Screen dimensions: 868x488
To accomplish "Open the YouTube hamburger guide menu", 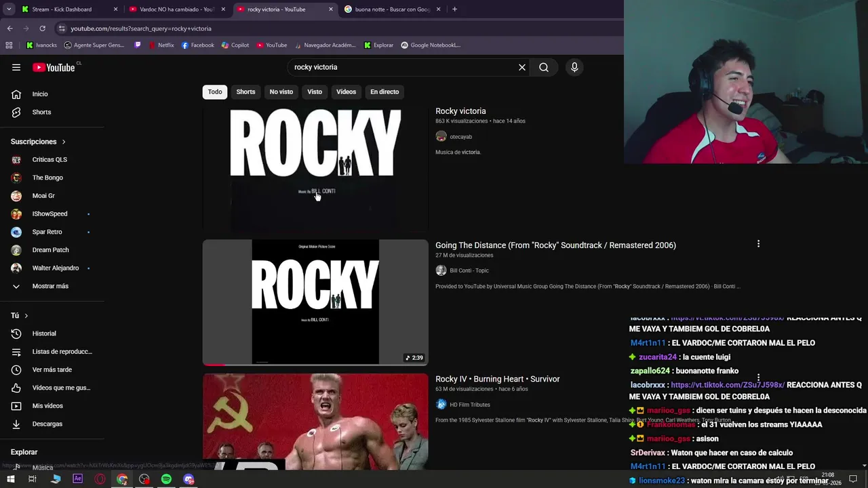I will pyautogui.click(x=16, y=67).
